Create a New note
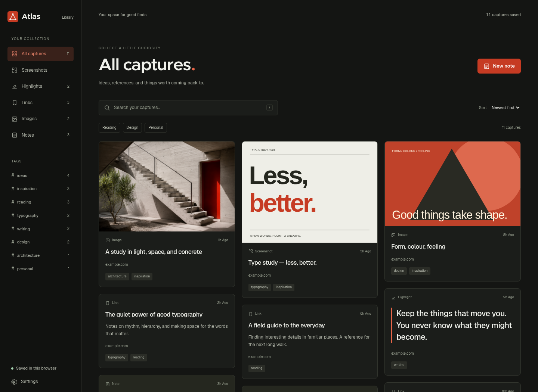Image resolution: width=538 pixels, height=392 pixels. [499, 66]
